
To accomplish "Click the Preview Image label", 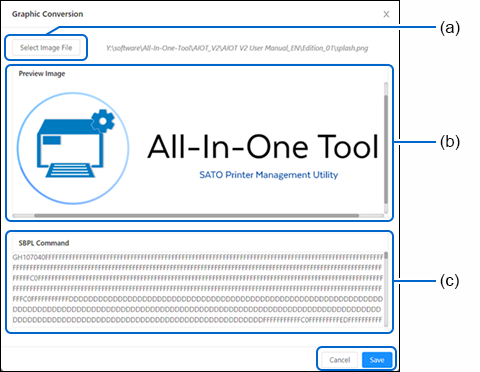I will tap(42, 74).
